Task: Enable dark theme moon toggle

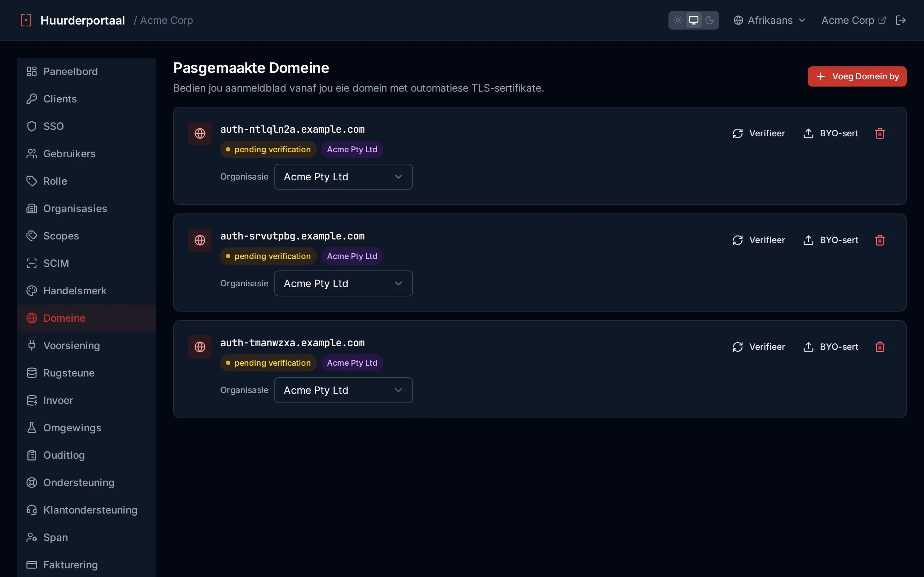Action: pyautogui.click(x=710, y=20)
